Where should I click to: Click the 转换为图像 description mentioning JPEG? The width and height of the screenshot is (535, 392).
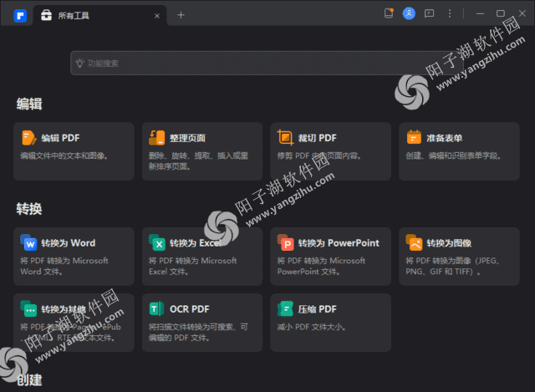[453, 266]
